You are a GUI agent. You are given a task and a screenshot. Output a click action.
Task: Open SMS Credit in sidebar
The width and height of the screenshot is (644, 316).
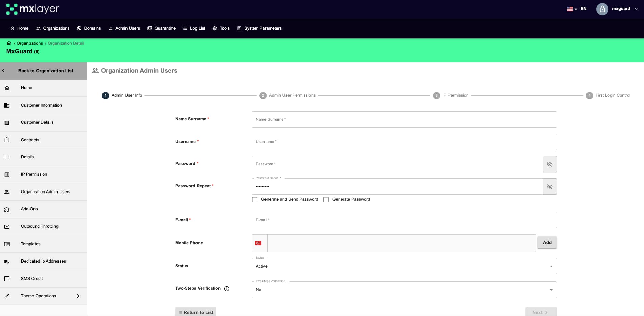(43, 279)
